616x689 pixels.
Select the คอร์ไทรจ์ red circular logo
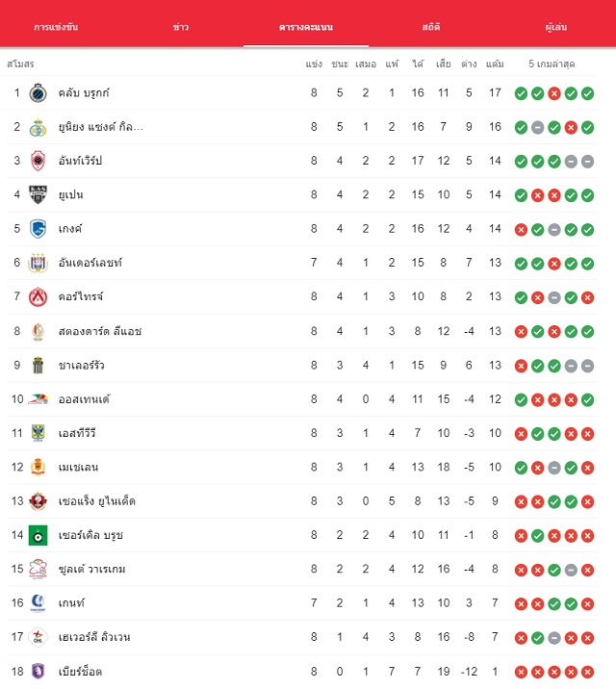(38, 297)
